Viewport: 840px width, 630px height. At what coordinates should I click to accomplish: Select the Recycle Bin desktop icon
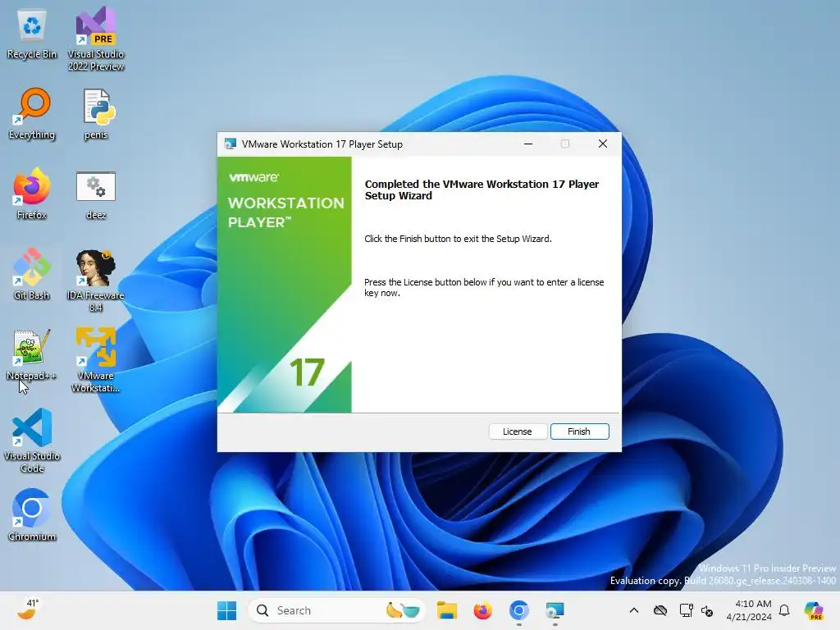[x=32, y=34]
